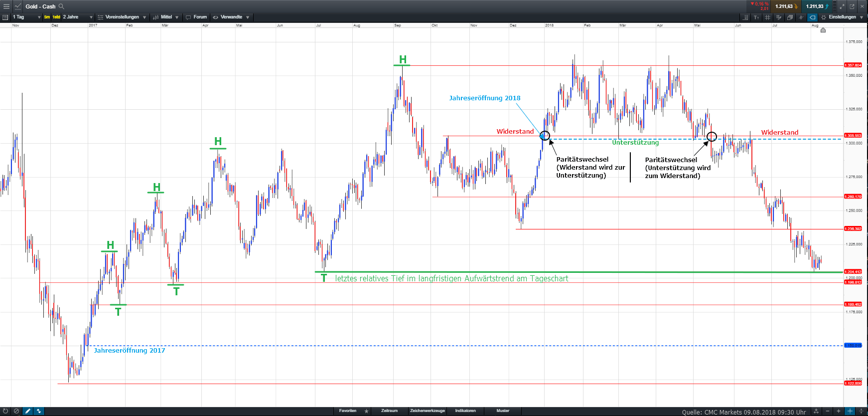The height and width of the screenshot is (416, 868).
Task: Click the 1.260,170 price label on the axis
Action: [x=853, y=197]
